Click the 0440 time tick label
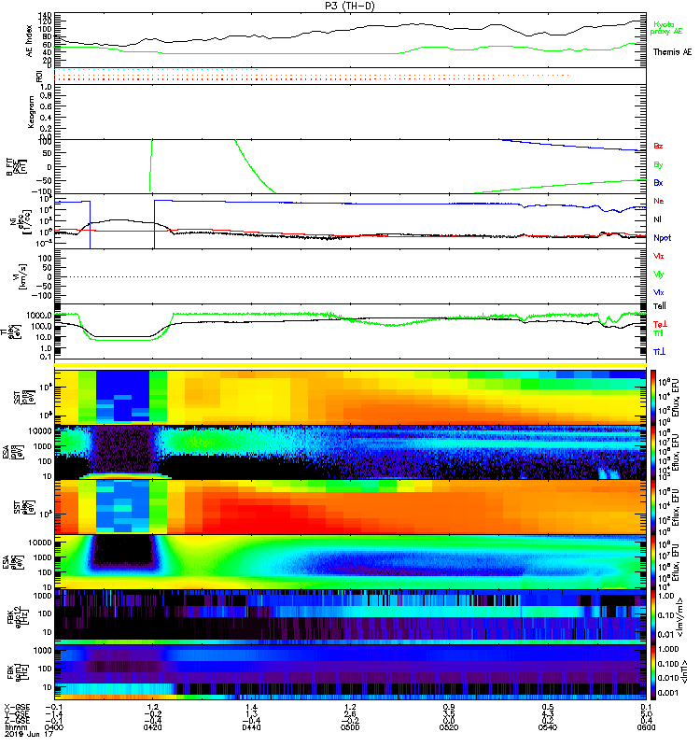The height and width of the screenshot is (747, 700). pos(251,727)
